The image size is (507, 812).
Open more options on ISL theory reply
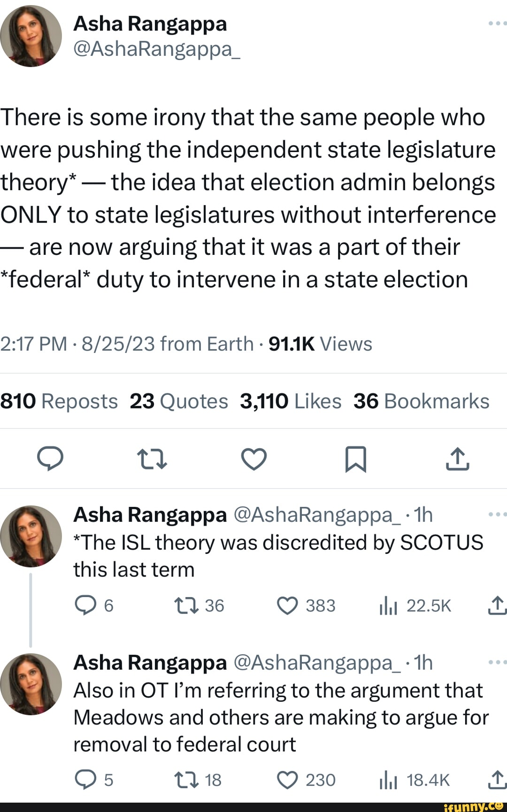[497, 514]
